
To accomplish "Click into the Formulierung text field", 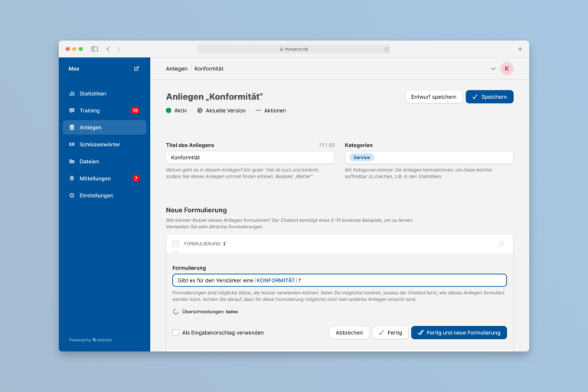I will (339, 280).
